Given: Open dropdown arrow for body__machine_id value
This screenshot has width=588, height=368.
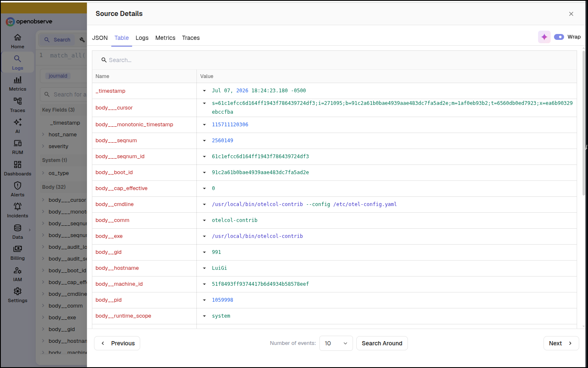Looking at the screenshot, I should (204, 284).
